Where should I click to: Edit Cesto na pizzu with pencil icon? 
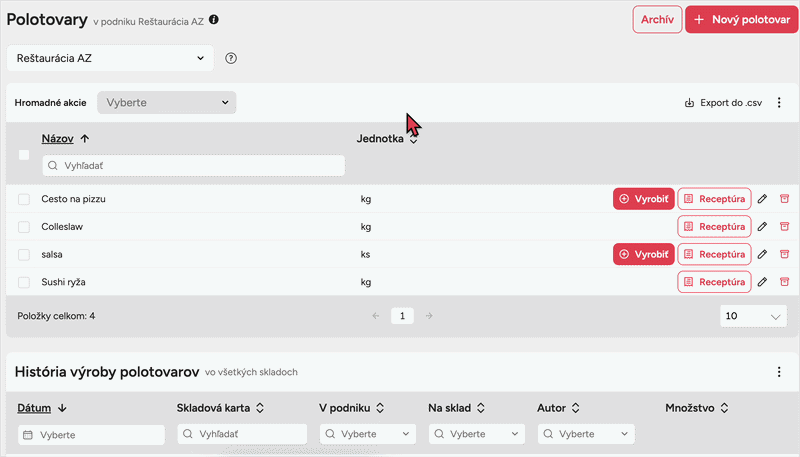tap(762, 199)
